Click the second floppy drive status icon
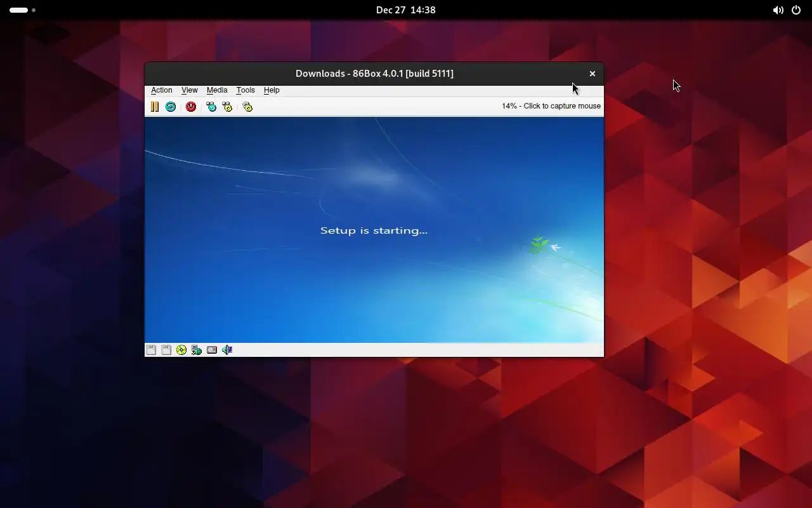The image size is (812, 508). [x=166, y=350]
